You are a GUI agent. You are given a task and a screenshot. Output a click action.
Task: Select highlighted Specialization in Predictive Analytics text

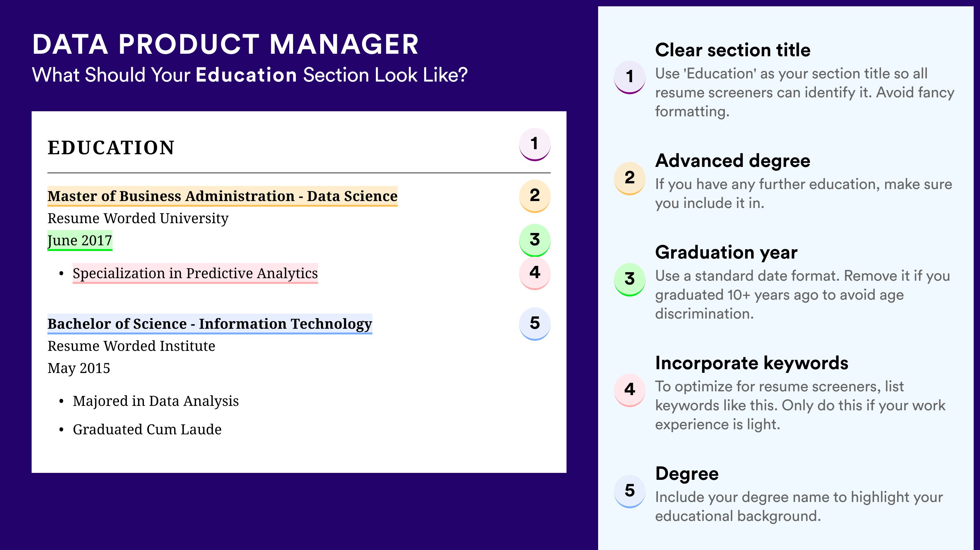195,273
